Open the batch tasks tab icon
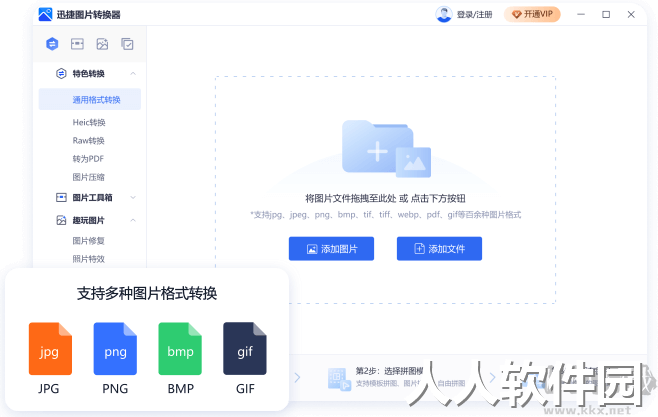Image resolution: width=658 pixels, height=417 pixels. [x=127, y=44]
